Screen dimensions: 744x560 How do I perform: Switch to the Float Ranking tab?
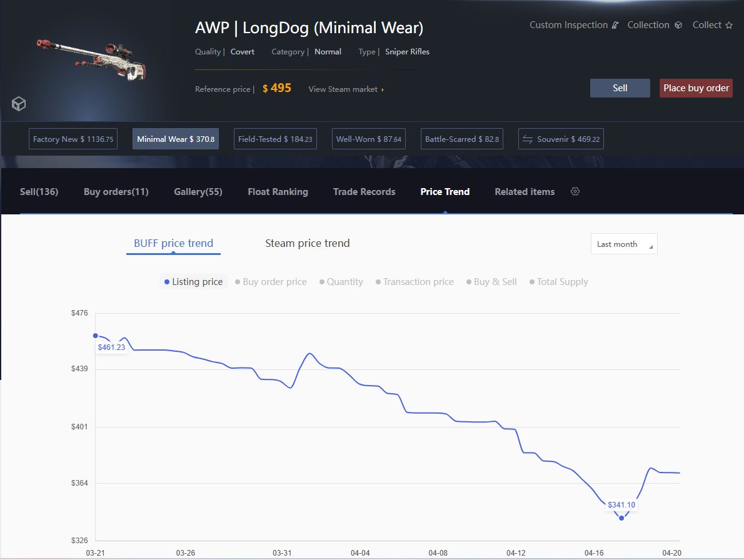(x=278, y=192)
